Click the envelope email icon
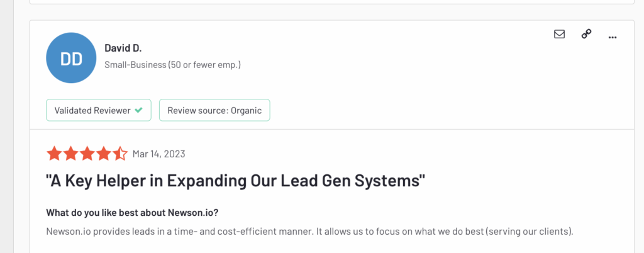This screenshot has width=644, height=253. [x=559, y=35]
